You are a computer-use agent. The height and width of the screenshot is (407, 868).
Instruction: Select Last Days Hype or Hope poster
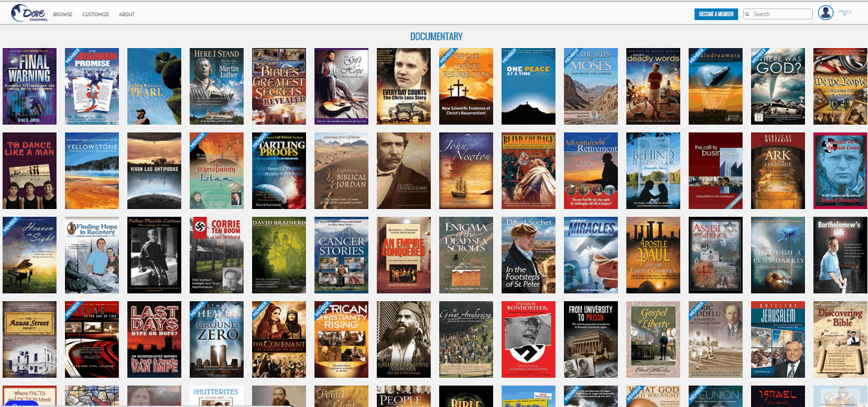tap(154, 339)
